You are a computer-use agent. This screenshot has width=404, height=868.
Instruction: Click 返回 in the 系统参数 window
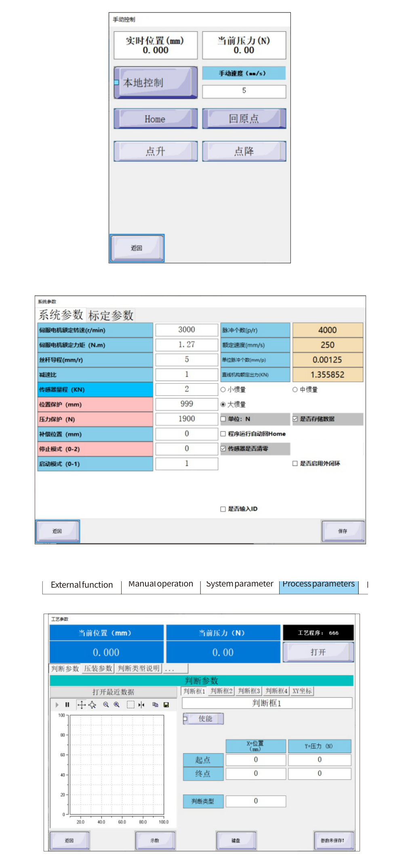57,531
